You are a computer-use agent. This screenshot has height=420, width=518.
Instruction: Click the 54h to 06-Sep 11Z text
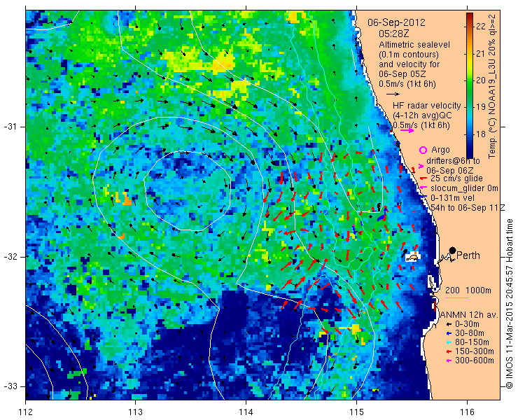[x=468, y=207]
